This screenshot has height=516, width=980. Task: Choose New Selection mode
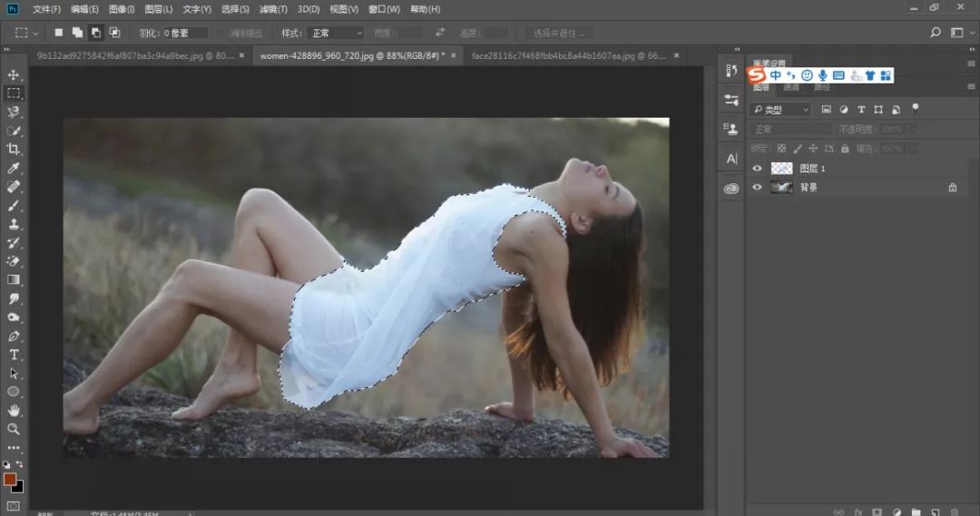click(x=58, y=33)
